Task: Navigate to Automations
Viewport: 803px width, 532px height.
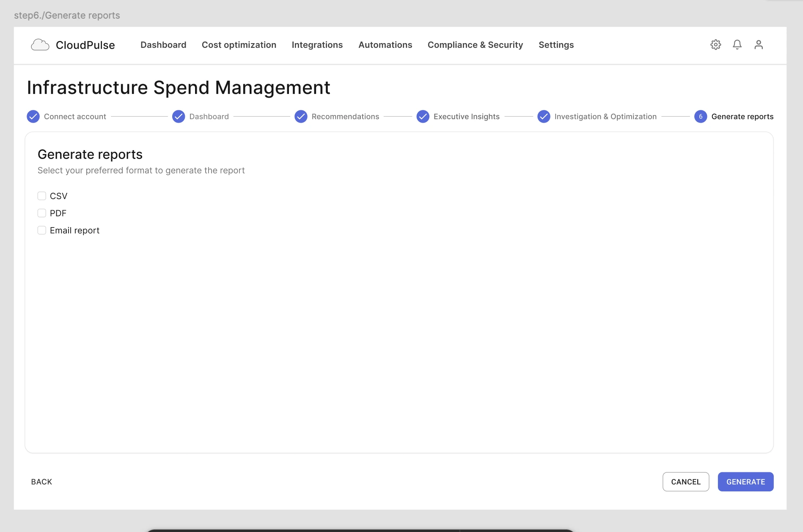Action: pos(385,45)
